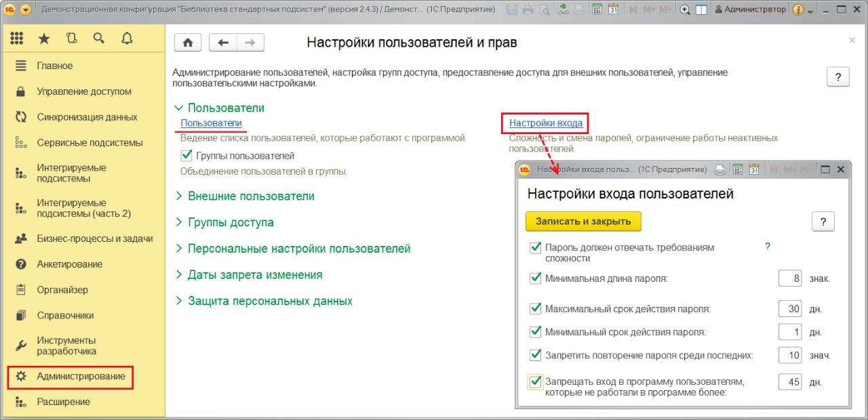Open the main page help ? button
Screen dimensions: 868x420
(x=838, y=77)
